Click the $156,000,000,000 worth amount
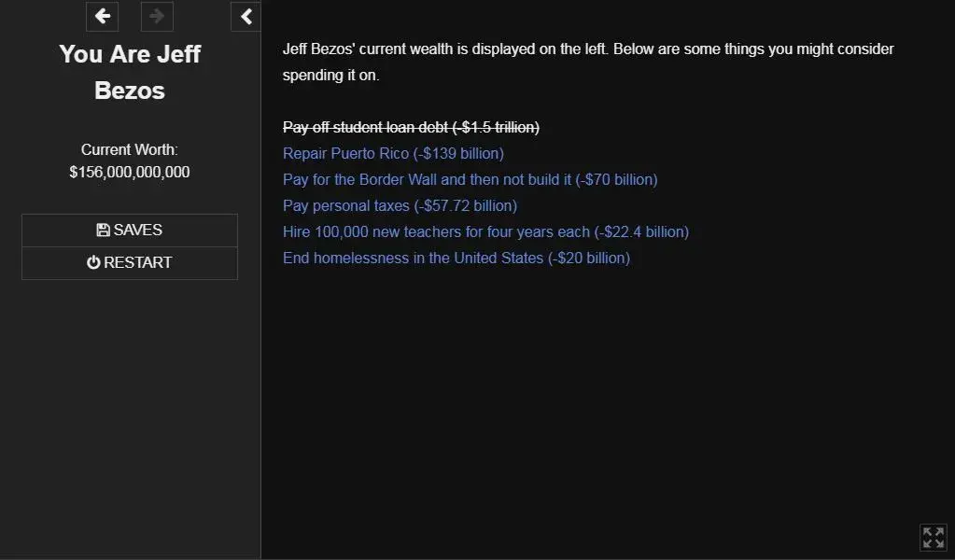955x560 pixels. pos(130,173)
